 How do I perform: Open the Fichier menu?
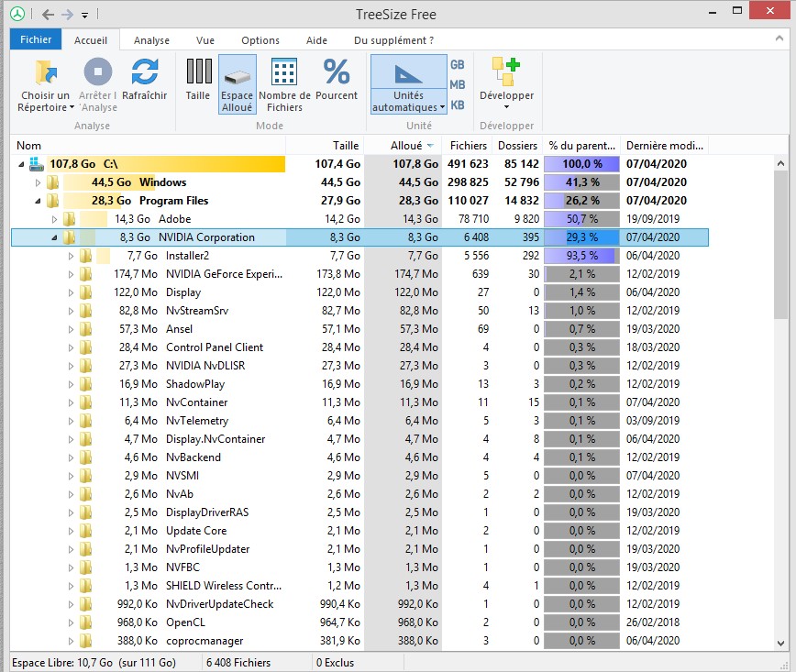pos(36,39)
